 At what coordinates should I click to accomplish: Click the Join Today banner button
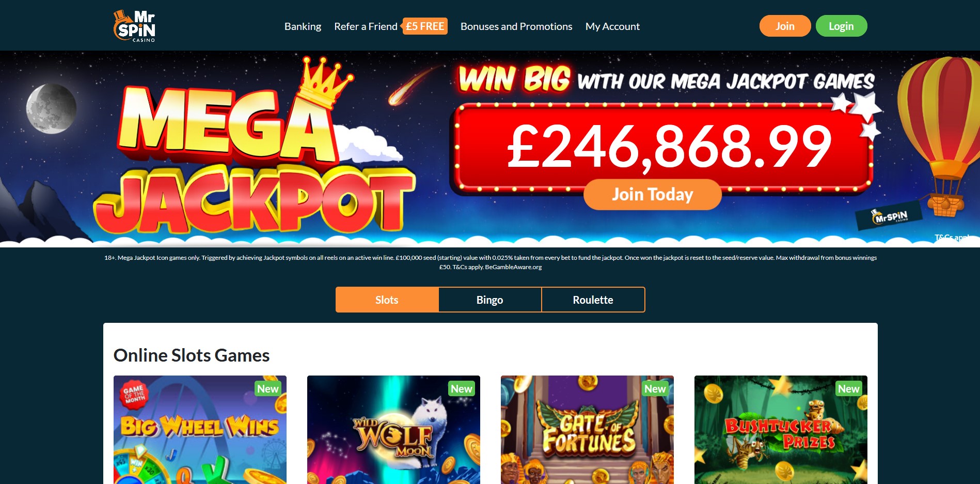click(x=652, y=195)
